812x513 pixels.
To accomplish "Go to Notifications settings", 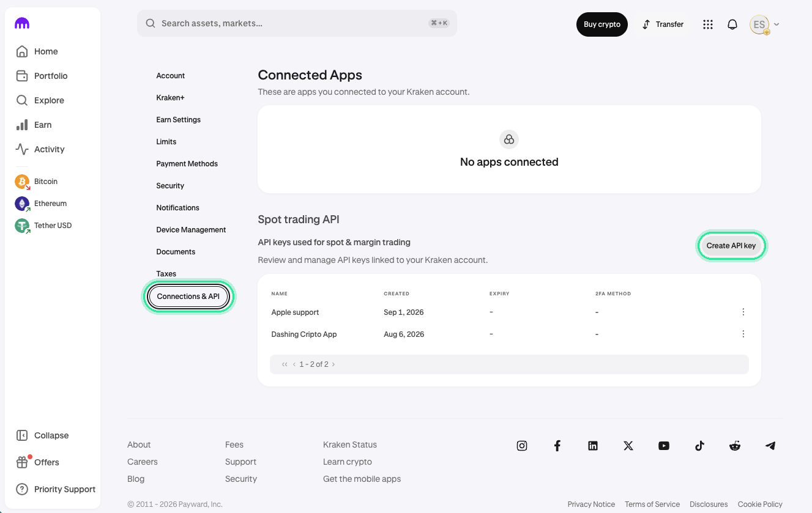I will tap(177, 208).
